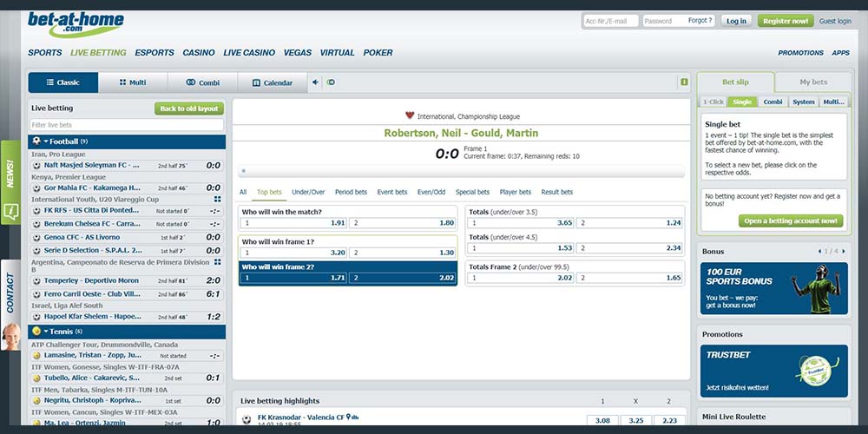Select System bet type in bet slip
Screen dimensions: 868x434
(803, 102)
